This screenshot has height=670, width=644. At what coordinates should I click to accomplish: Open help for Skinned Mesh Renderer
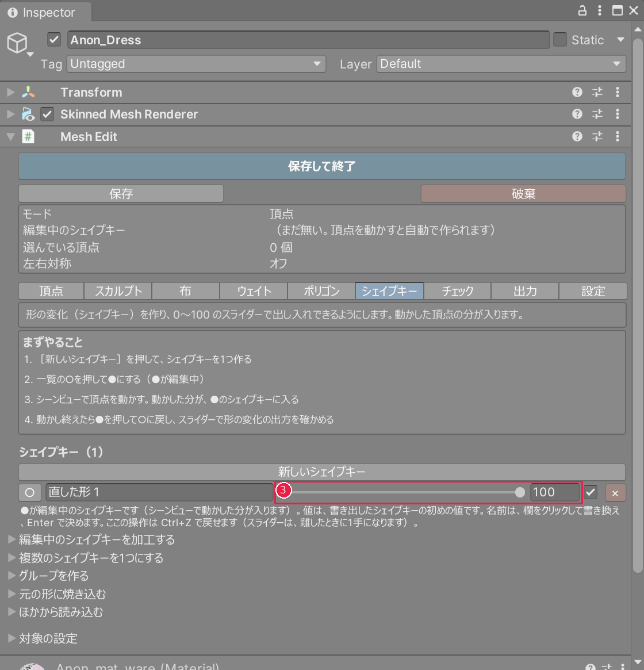click(x=577, y=114)
